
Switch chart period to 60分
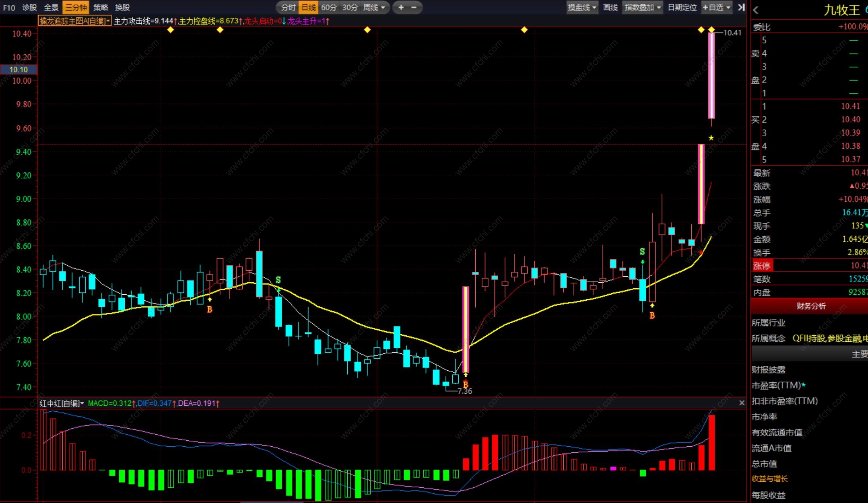click(x=329, y=7)
